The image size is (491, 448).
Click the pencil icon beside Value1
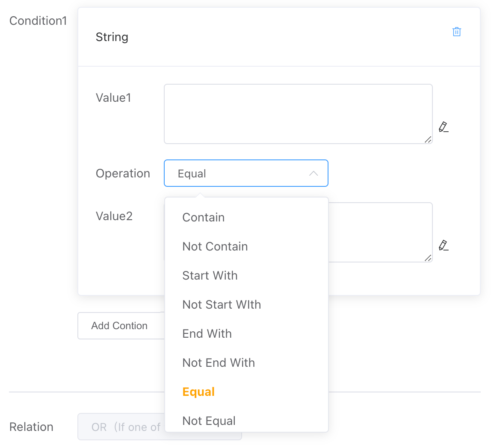pyautogui.click(x=444, y=127)
